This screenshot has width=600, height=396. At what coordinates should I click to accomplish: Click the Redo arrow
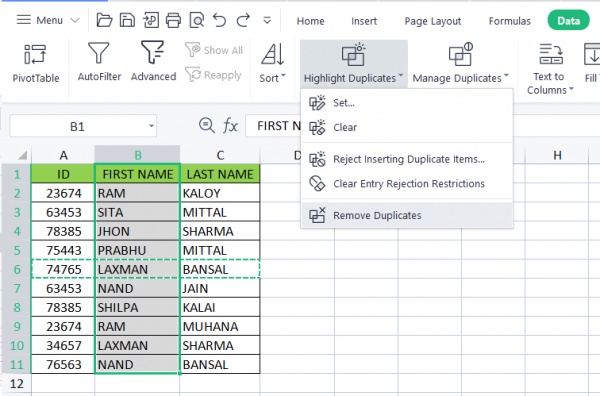tap(243, 20)
